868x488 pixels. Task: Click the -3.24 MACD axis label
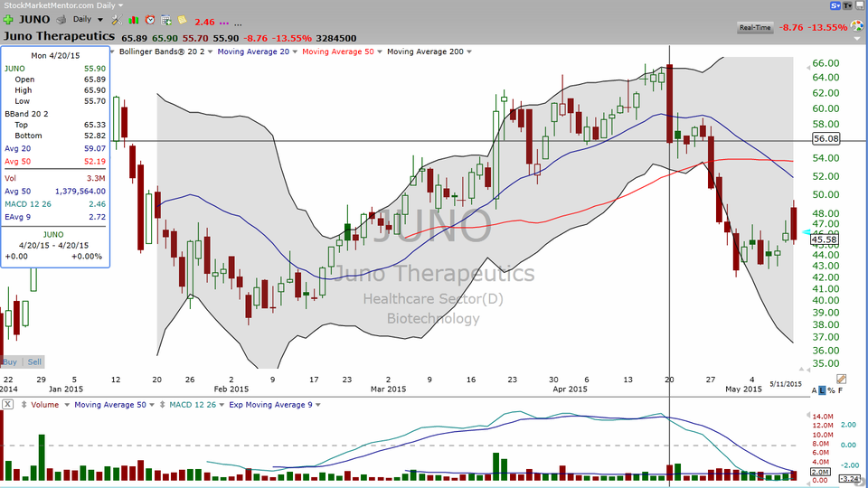point(849,479)
